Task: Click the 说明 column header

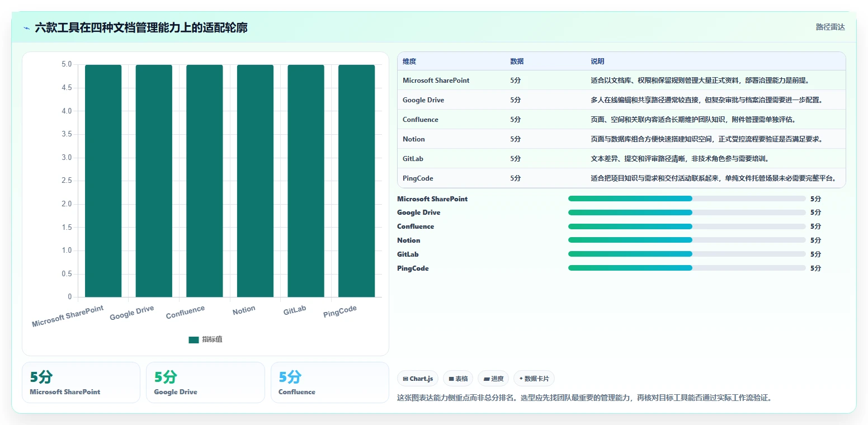Action: tap(597, 62)
